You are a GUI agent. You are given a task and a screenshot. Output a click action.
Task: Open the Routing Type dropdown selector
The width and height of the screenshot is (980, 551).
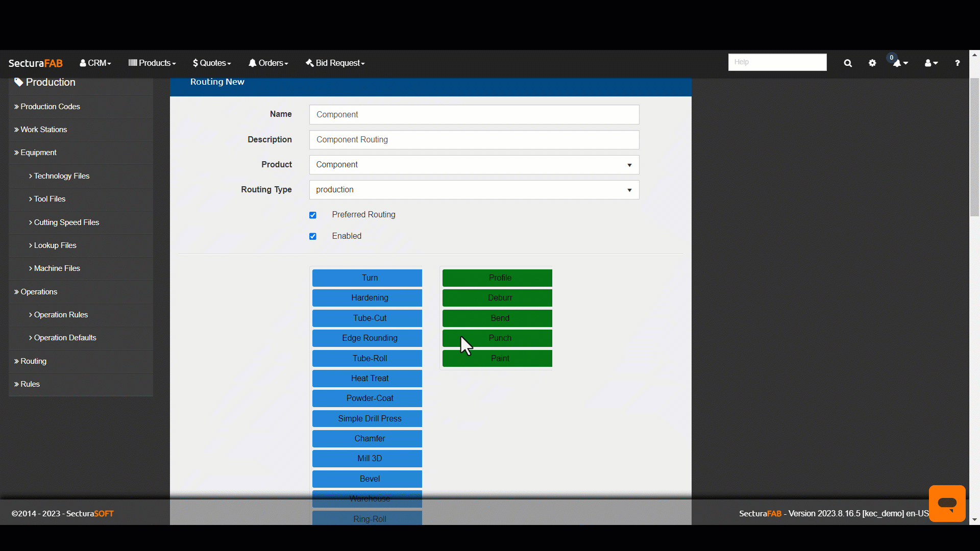(x=474, y=189)
